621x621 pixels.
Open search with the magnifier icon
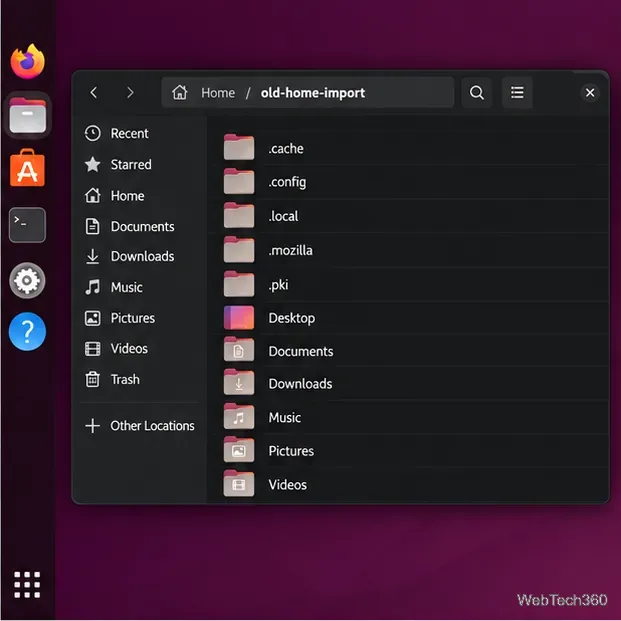(x=476, y=93)
